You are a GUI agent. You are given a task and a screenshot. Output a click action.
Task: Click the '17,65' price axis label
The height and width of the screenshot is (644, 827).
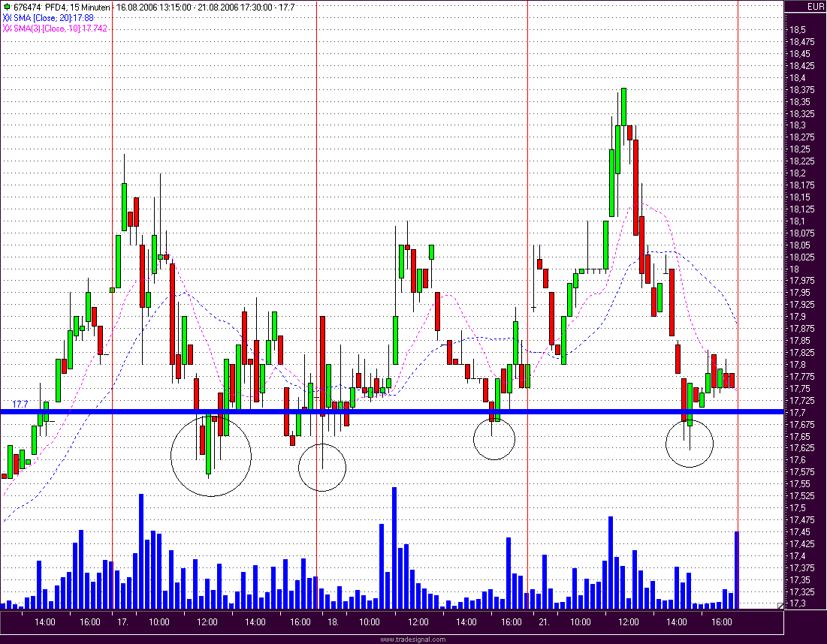pyautogui.click(x=799, y=436)
